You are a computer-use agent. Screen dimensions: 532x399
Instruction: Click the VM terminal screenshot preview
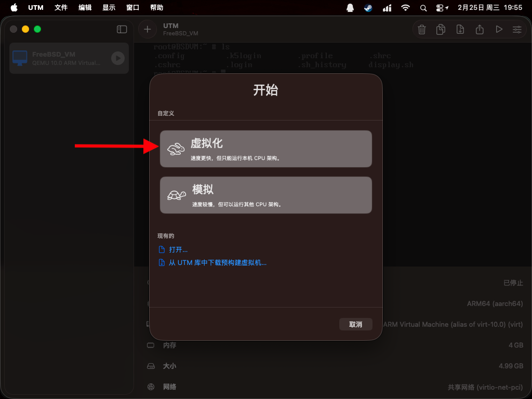tap(332, 154)
